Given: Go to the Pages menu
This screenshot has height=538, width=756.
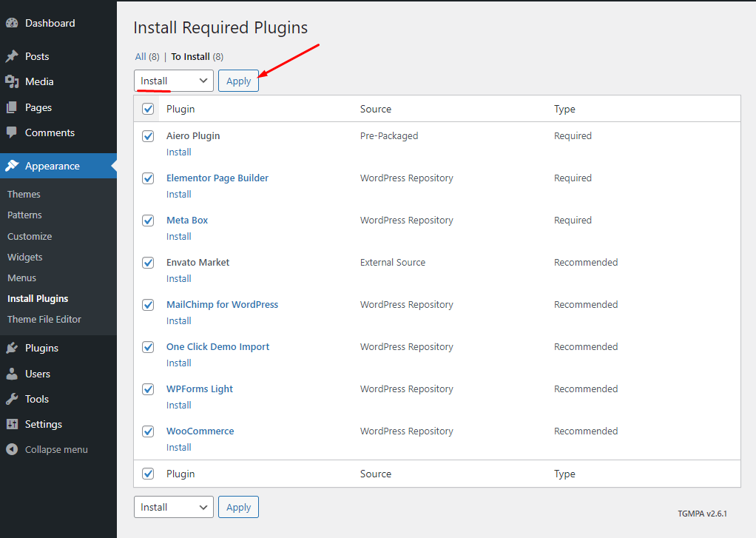Looking at the screenshot, I should point(38,107).
